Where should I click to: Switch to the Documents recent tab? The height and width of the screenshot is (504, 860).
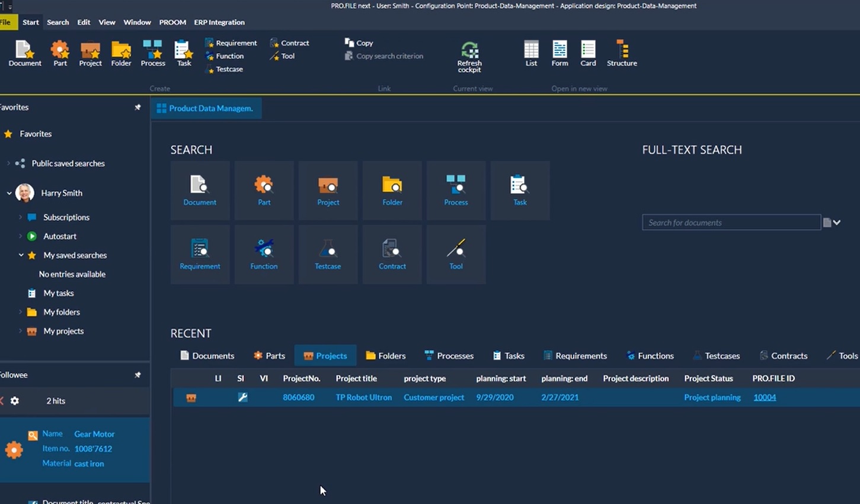207,356
